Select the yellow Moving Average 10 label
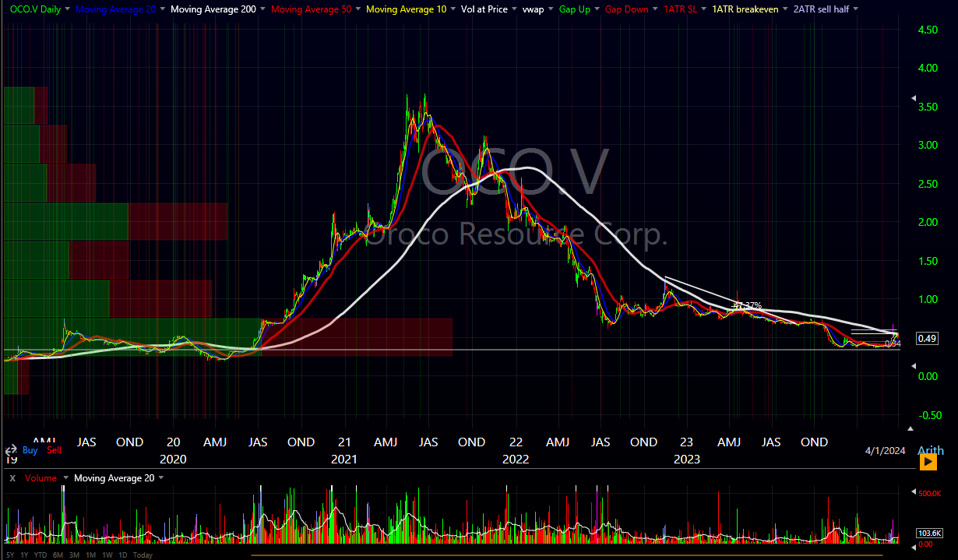The image size is (958, 560). (x=406, y=9)
